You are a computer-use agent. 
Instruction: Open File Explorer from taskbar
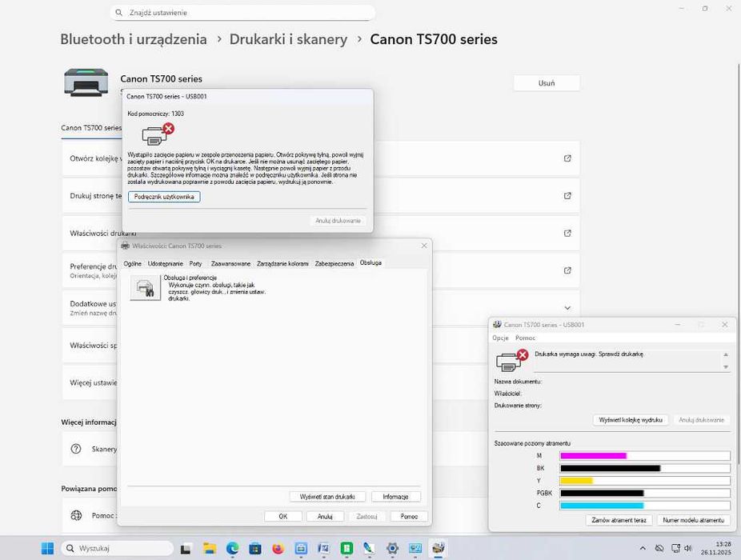210,548
